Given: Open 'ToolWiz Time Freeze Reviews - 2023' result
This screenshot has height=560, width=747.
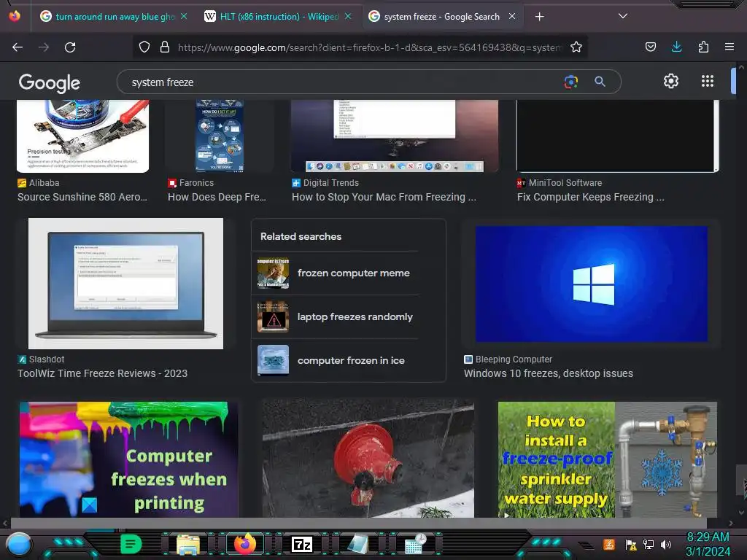Looking at the screenshot, I should click(x=102, y=373).
